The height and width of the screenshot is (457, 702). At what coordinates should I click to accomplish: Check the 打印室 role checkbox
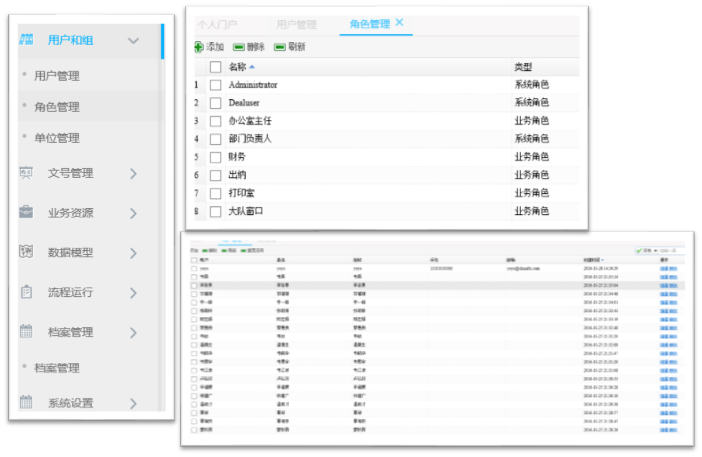click(215, 194)
